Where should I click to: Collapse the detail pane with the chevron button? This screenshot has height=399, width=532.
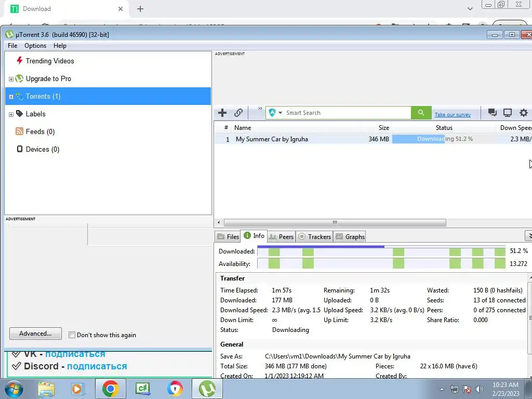(528, 235)
